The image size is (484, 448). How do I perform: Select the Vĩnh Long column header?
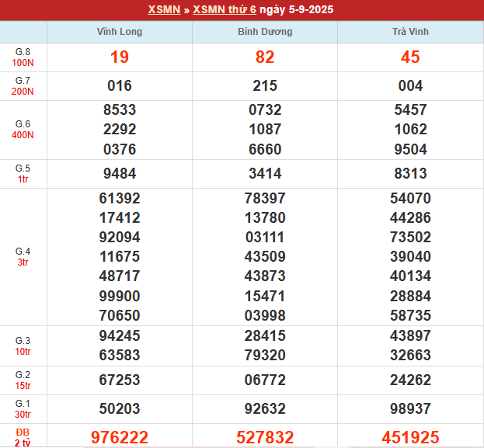point(120,32)
